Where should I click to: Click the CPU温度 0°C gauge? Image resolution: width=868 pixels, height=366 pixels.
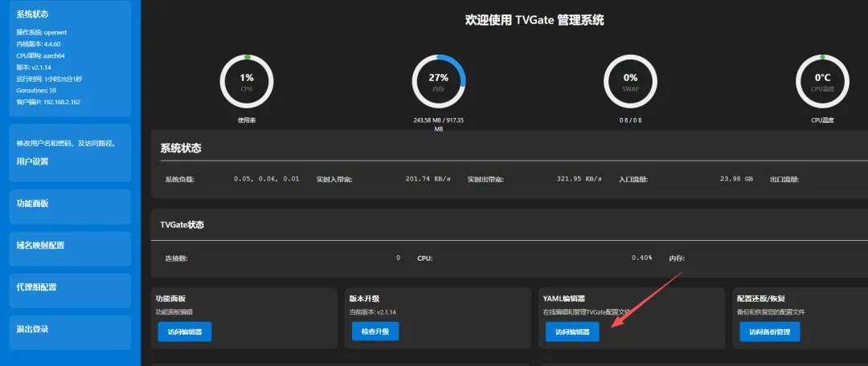(x=822, y=81)
